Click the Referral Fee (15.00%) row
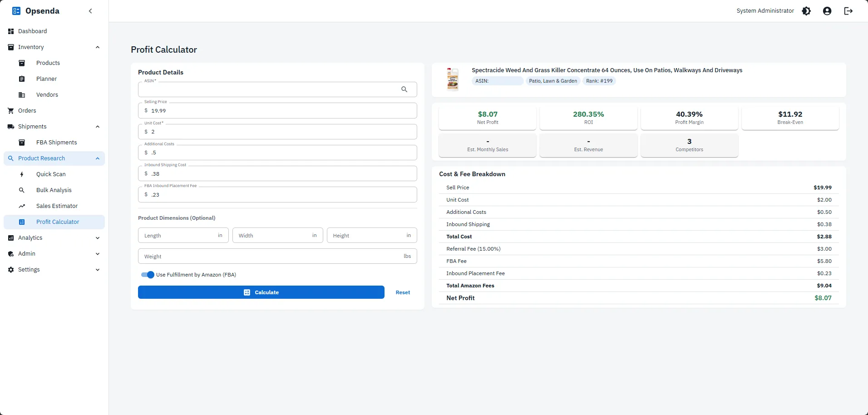This screenshot has height=415, width=868. click(639, 249)
